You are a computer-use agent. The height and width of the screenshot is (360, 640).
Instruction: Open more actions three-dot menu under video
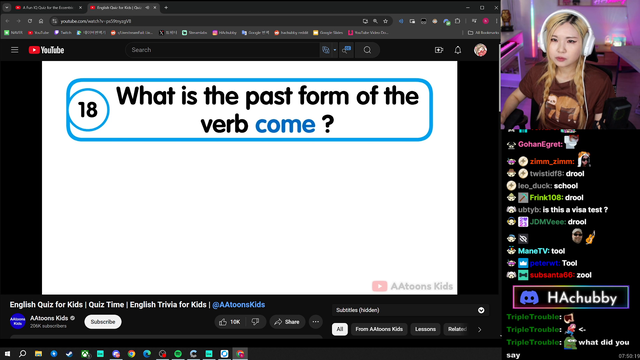[x=316, y=322]
